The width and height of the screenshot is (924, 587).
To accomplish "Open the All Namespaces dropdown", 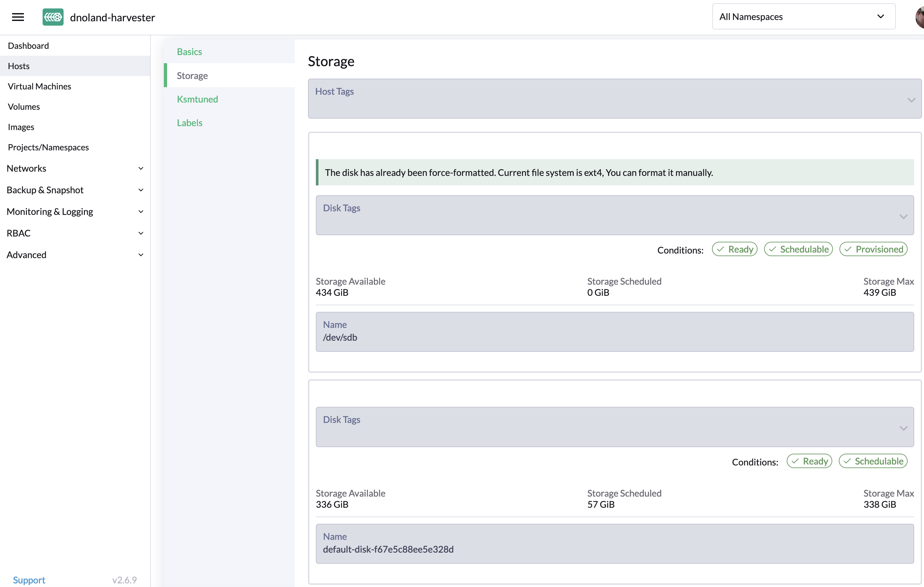I will click(803, 16).
